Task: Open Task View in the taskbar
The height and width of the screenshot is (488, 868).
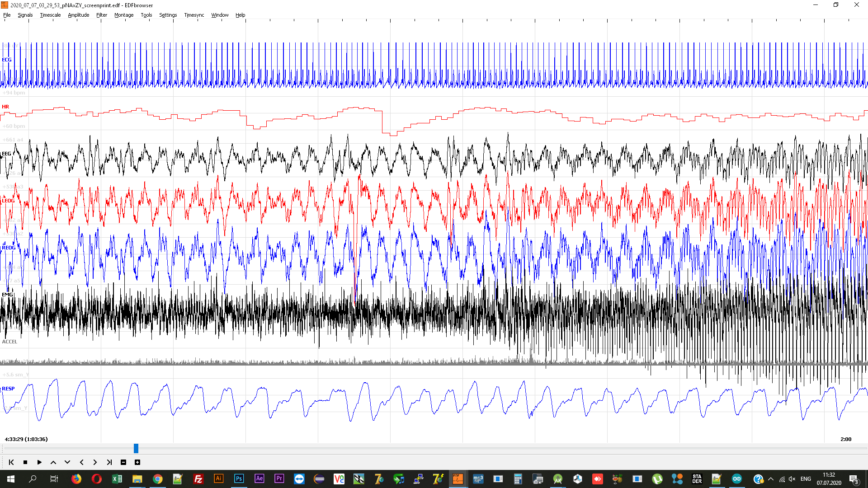Action: [54, 479]
